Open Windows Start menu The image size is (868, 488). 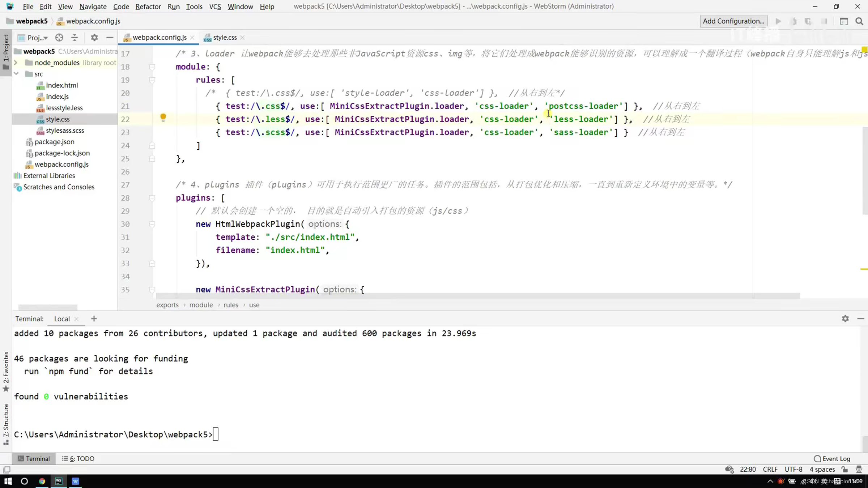pos(8,481)
